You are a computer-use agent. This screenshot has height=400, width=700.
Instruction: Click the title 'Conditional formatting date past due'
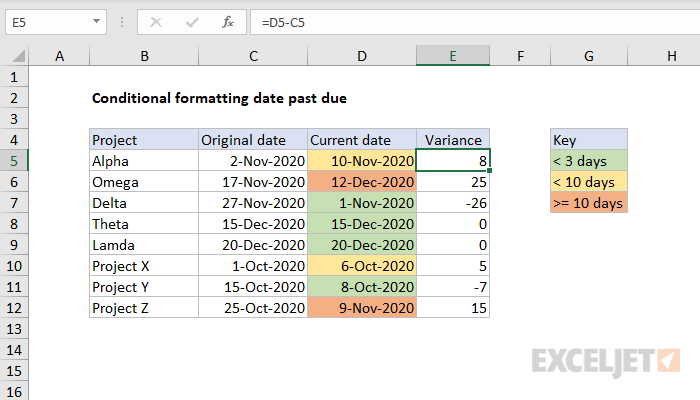219,98
